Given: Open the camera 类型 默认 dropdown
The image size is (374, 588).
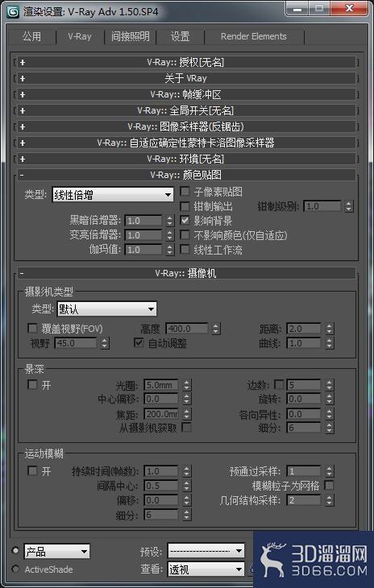Looking at the screenshot, I should point(106,309).
